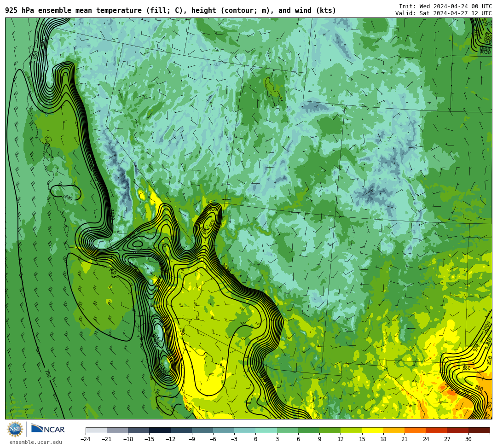Click the plot title "925 hPa ensemble mean temperature"
This screenshot has height=448, width=497.
[73, 11]
